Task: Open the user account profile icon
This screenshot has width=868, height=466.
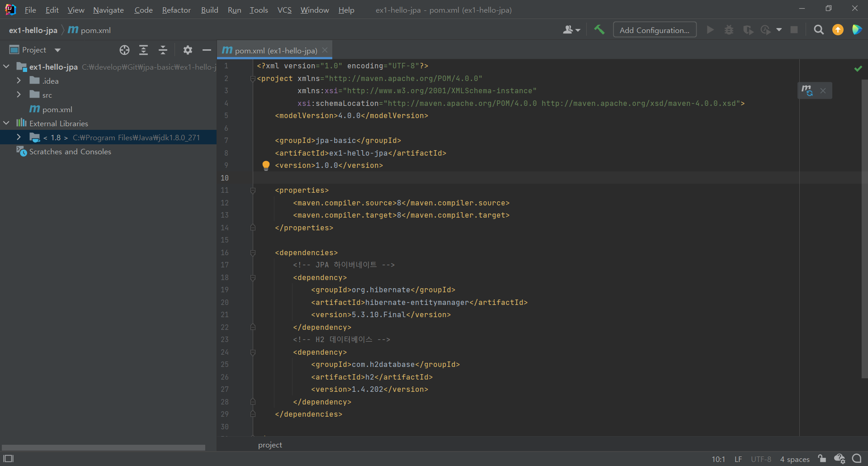Action: pyautogui.click(x=571, y=30)
